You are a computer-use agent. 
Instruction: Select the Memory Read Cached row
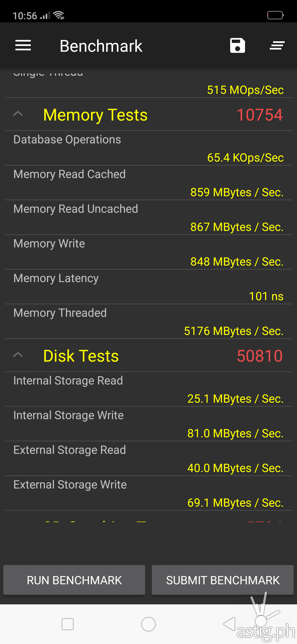click(148, 183)
